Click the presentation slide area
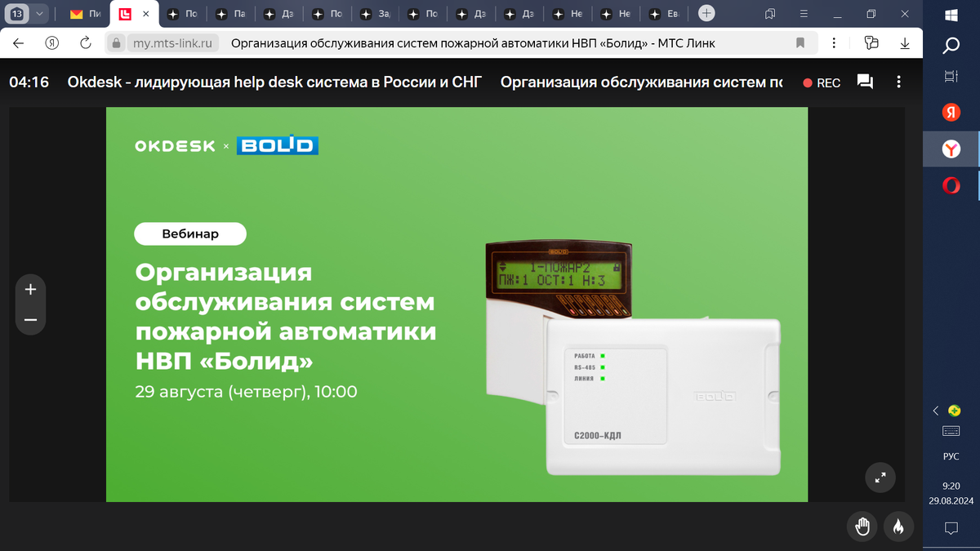This screenshot has height=551, width=980. pos(457,305)
